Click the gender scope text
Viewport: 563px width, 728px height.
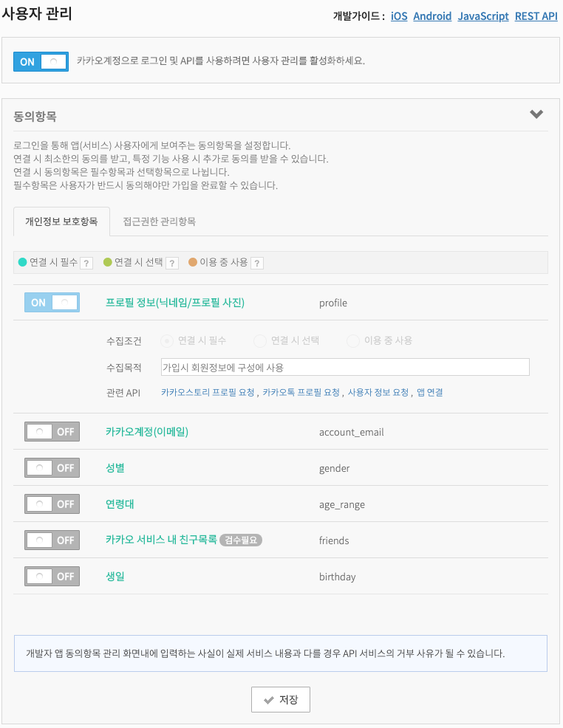pos(335,468)
